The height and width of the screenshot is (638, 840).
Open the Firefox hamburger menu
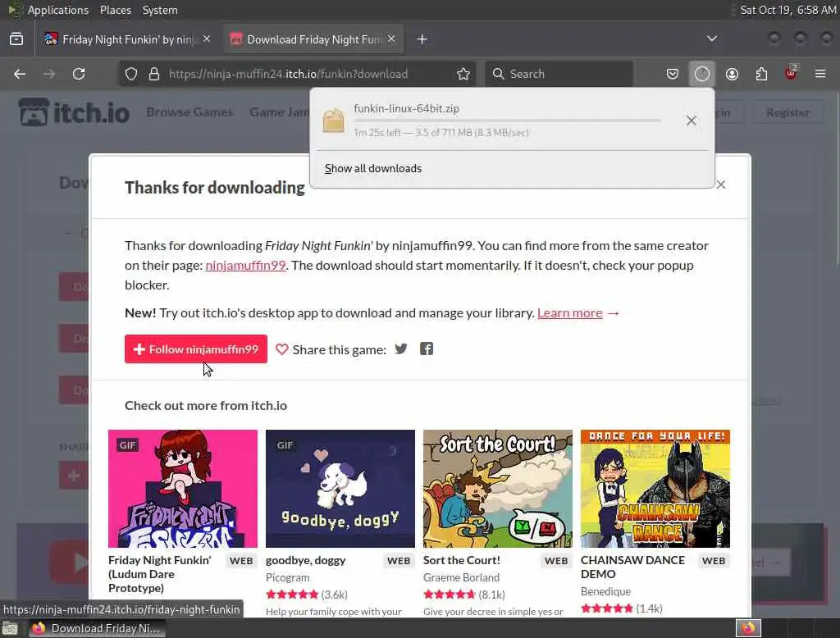pyautogui.click(x=820, y=74)
